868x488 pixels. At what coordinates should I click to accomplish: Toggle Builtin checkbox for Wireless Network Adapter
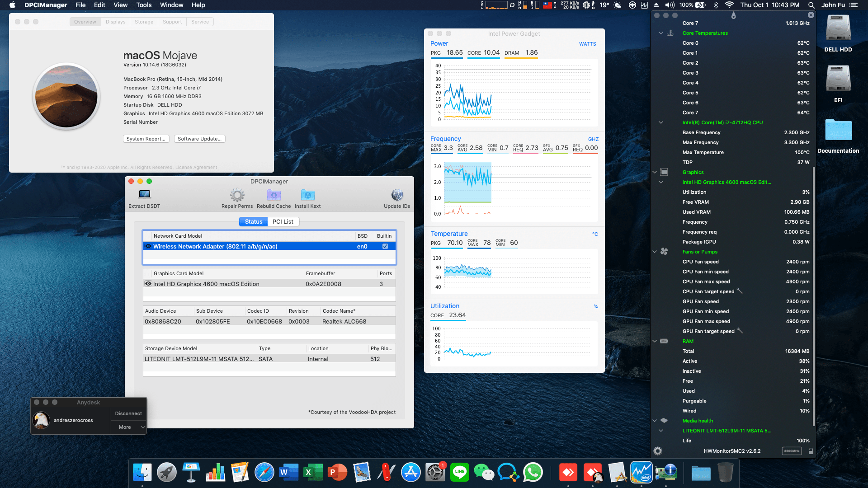click(x=385, y=246)
